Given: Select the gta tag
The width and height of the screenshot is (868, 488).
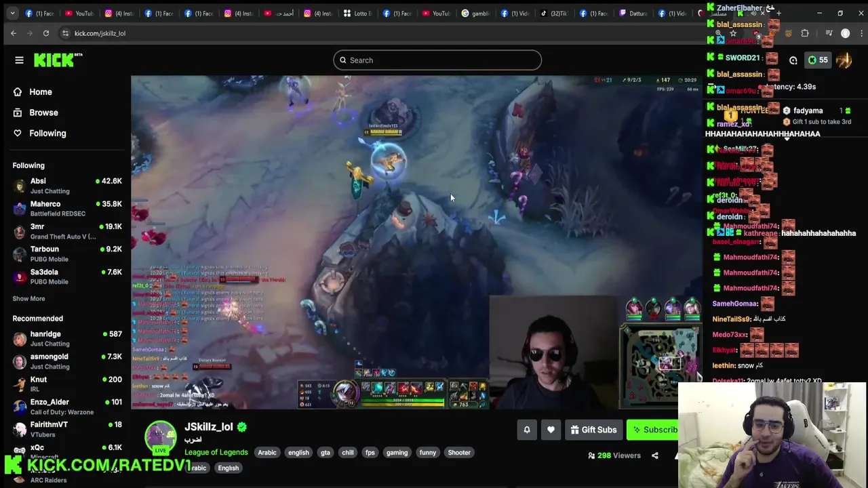Looking at the screenshot, I should (325, 453).
